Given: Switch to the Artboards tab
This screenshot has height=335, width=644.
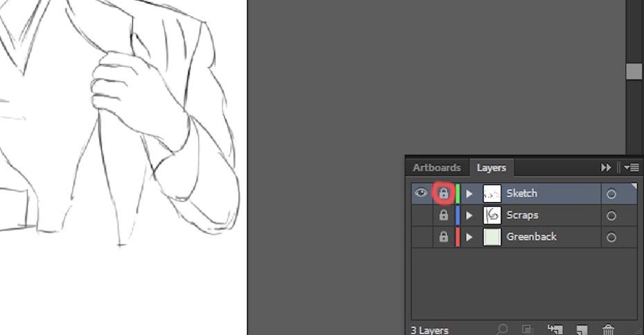Looking at the screenshot, I should pyautogui.click(x=436, y=167).
